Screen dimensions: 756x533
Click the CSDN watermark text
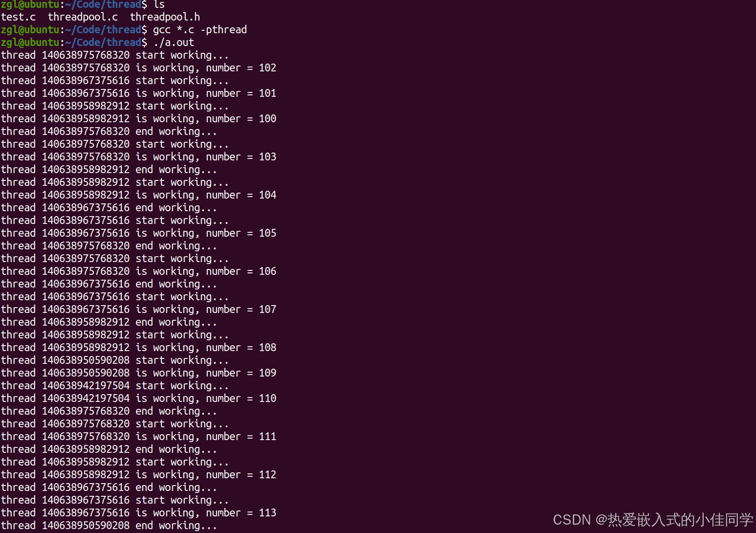(653, 520)
